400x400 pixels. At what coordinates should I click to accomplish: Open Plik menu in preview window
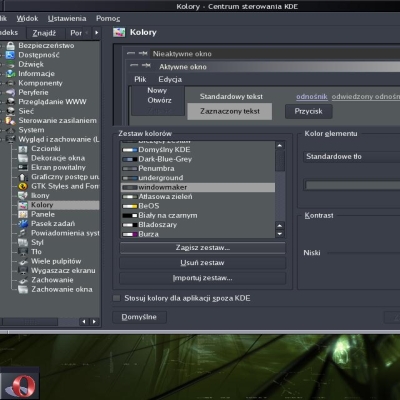coord(140,79)
